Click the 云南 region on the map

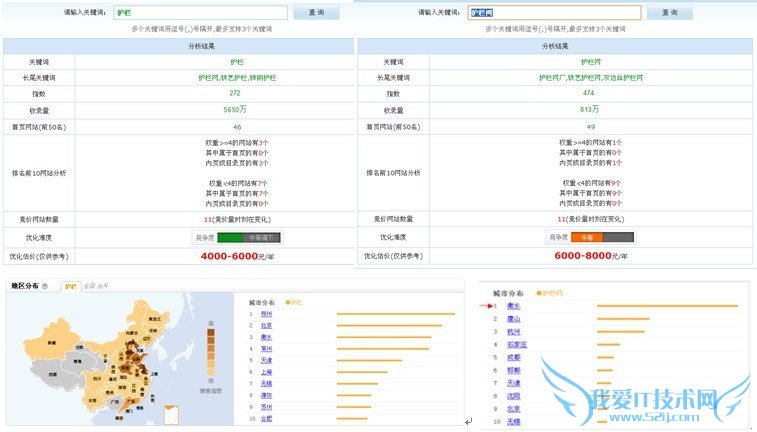pos(92,400)
